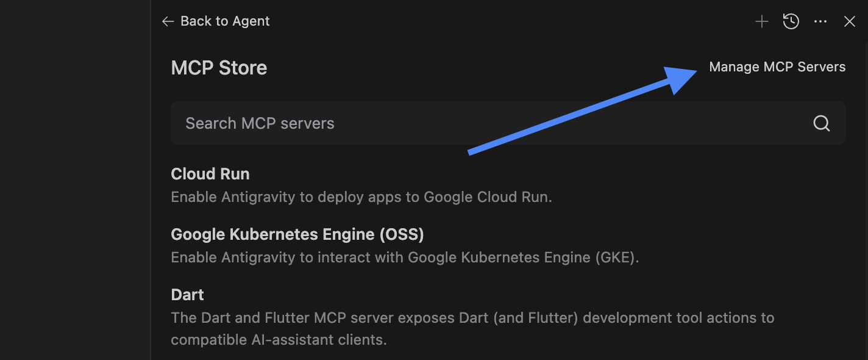The height and width of the screenshot is (360, 868).
Task: Open conversation history clock icon
Action: click(791, 22)
